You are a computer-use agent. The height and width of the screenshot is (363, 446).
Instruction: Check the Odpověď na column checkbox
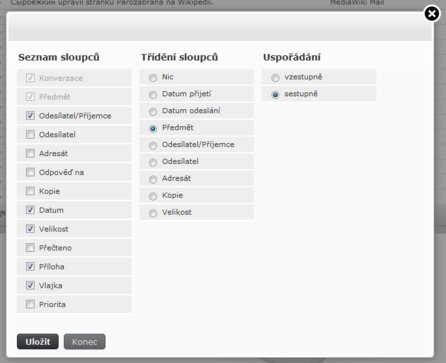[x=30, y=172]
